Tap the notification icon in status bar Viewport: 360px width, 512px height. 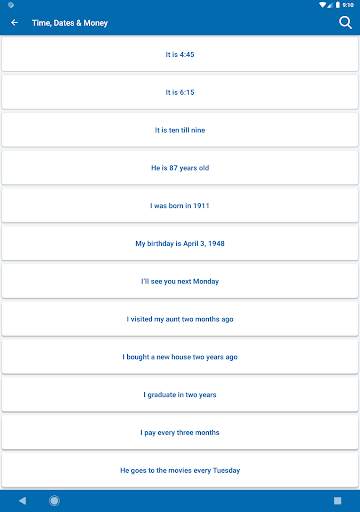11,5
